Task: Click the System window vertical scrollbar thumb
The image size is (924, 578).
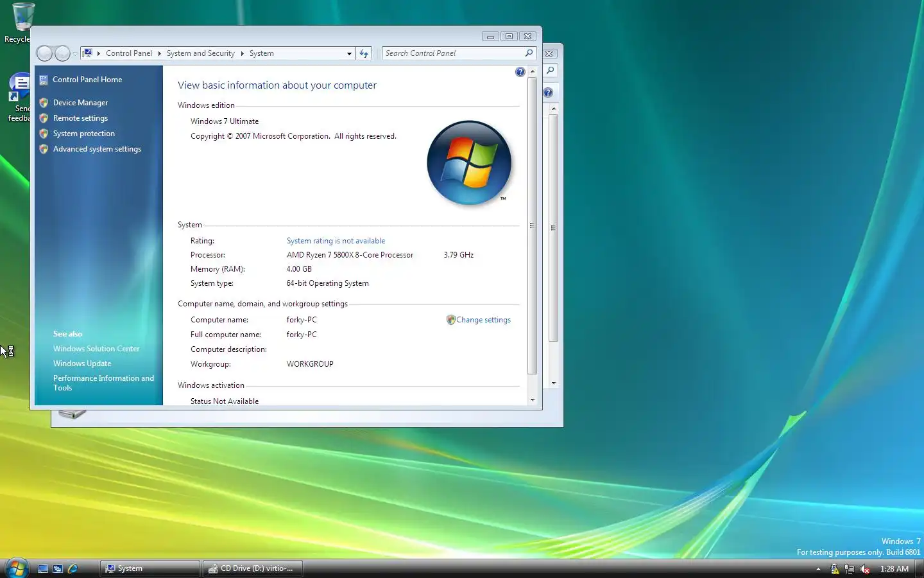Action: [x=532, y=225]
